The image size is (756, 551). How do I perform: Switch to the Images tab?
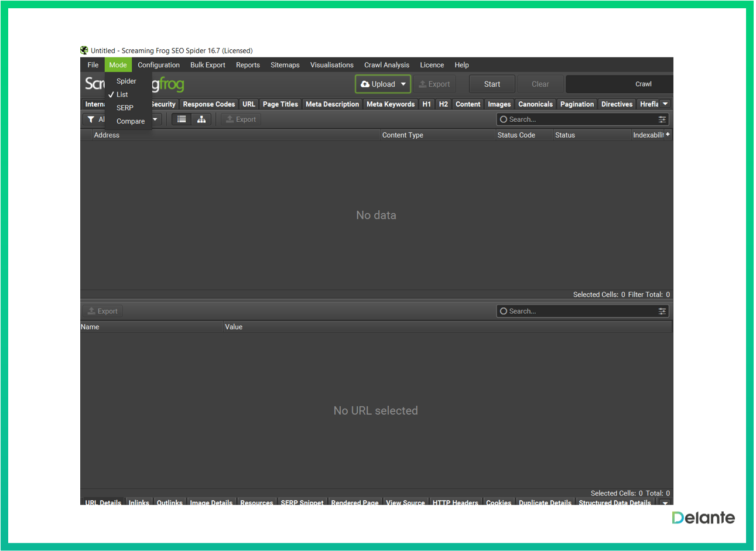(500, 104)
